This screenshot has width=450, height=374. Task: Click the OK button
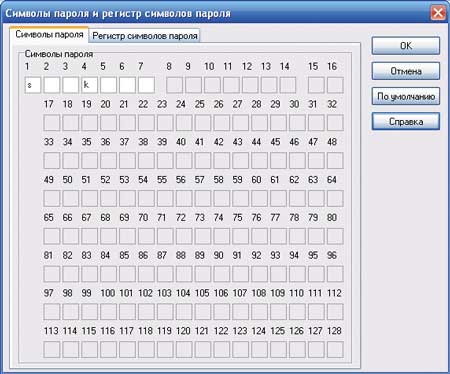click(x=406, y=46)
